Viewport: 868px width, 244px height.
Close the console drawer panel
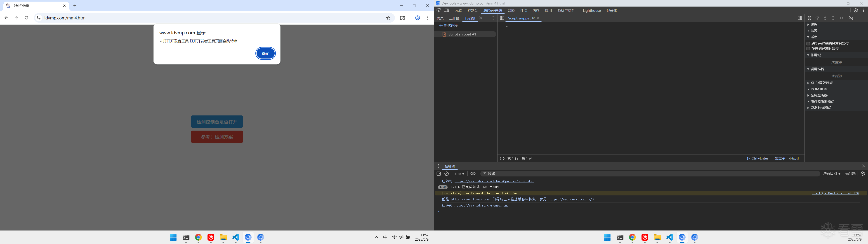[863, 166]
